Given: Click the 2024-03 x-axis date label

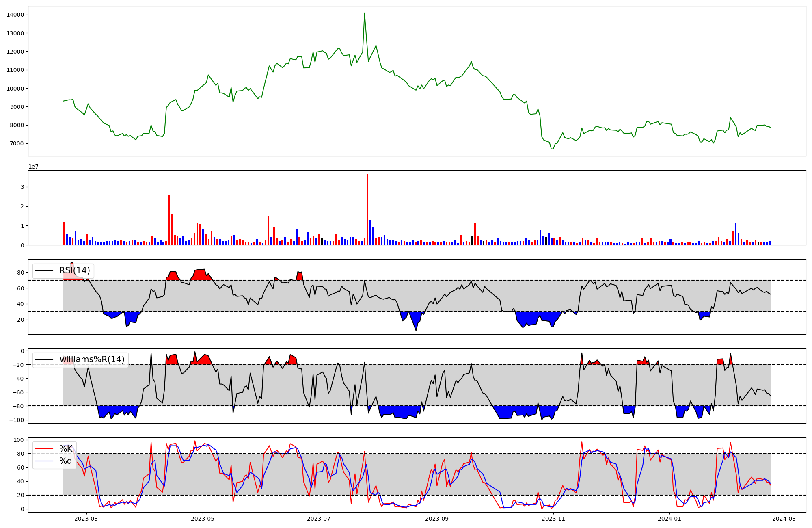Looking at the screenshot, I should (784, 519).
